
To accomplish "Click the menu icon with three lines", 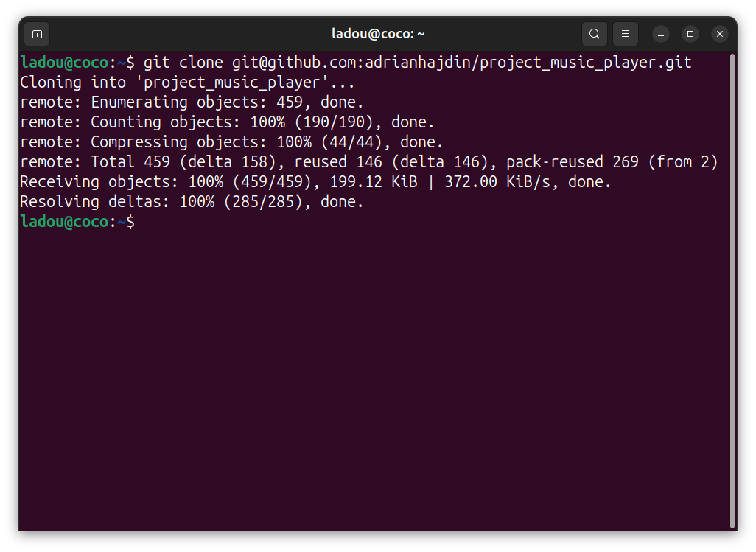I will (x=625, y=34).
